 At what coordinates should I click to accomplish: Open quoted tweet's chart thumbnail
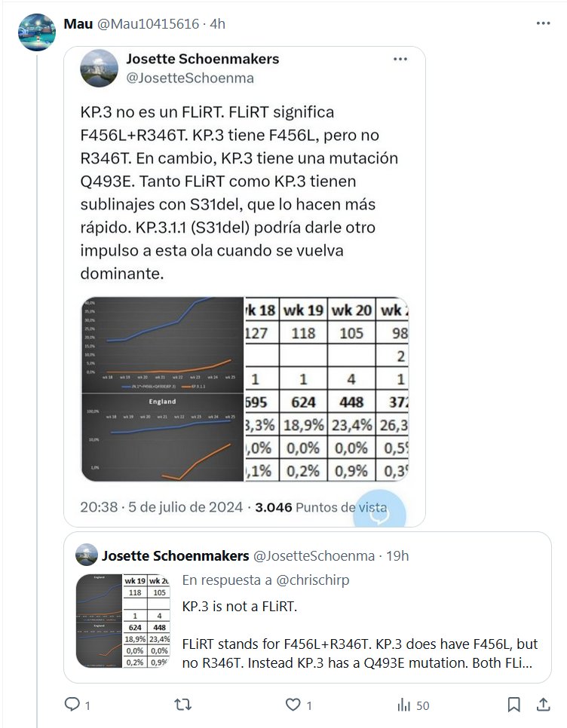click(123, 621)
